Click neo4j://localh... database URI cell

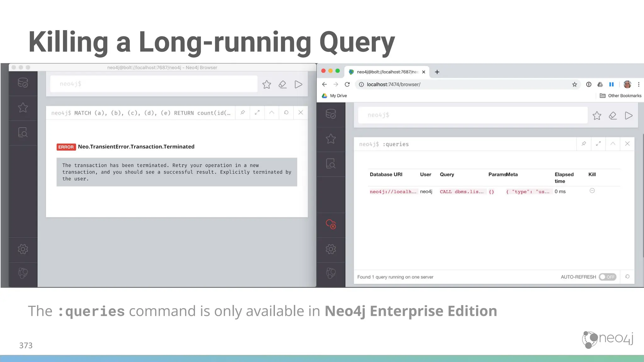(393, 192)
